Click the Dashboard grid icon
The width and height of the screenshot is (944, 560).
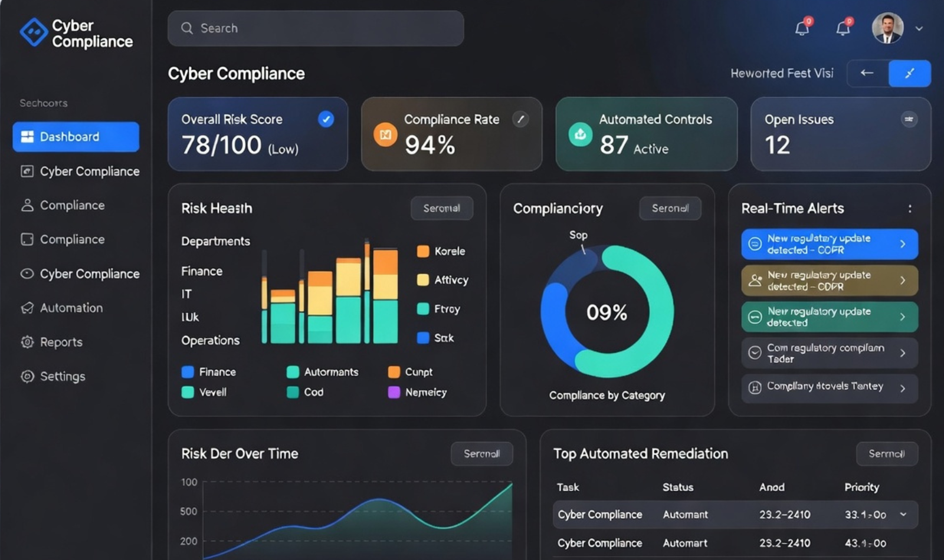[27, 137]
